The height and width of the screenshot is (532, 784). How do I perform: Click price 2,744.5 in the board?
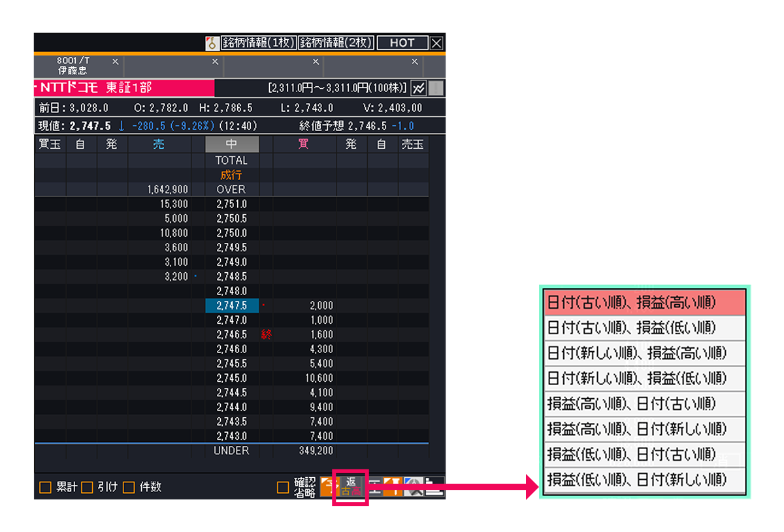coord(231,392)
